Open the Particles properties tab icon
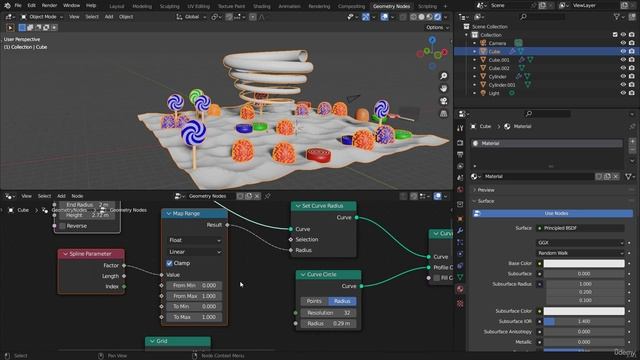Screen dimensions: 640x360 (x=460, y=242)
